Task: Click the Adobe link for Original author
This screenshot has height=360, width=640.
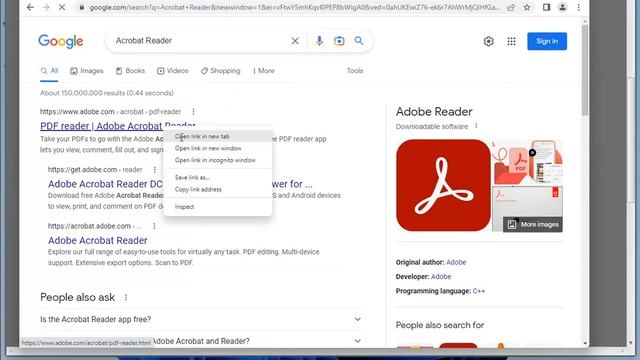Action: [456, 262]
